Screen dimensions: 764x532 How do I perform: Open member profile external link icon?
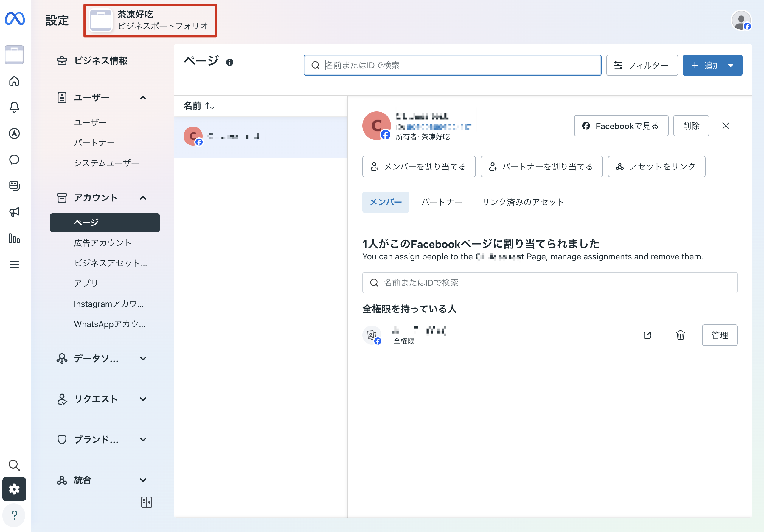[647, 335]
